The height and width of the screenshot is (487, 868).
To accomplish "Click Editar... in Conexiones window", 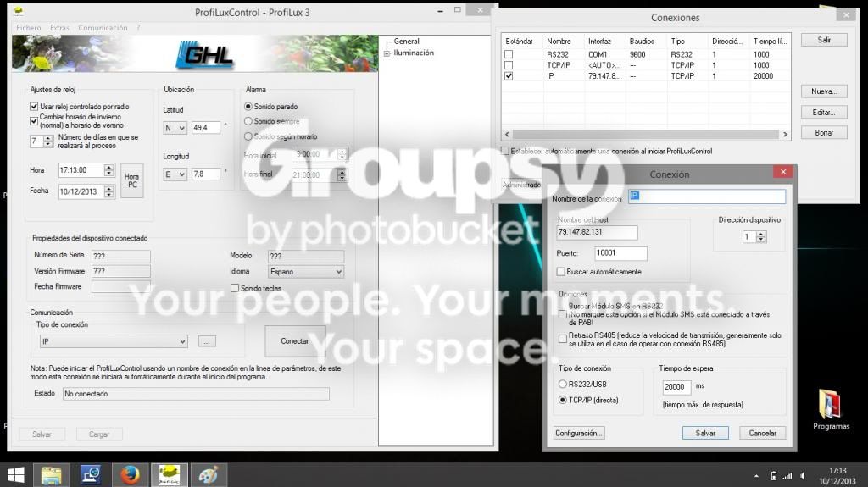I will click(x=824, y=113).
